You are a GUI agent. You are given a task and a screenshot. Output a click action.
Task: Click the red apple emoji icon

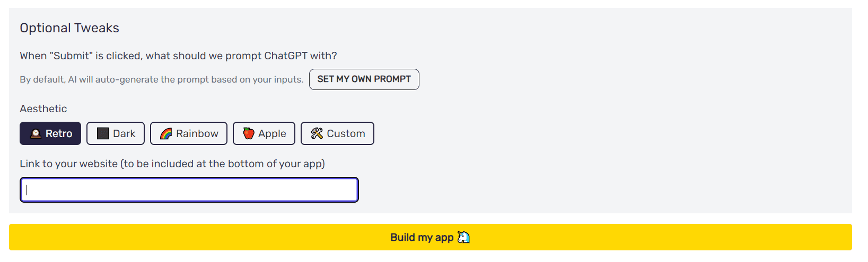coord(249,133)
